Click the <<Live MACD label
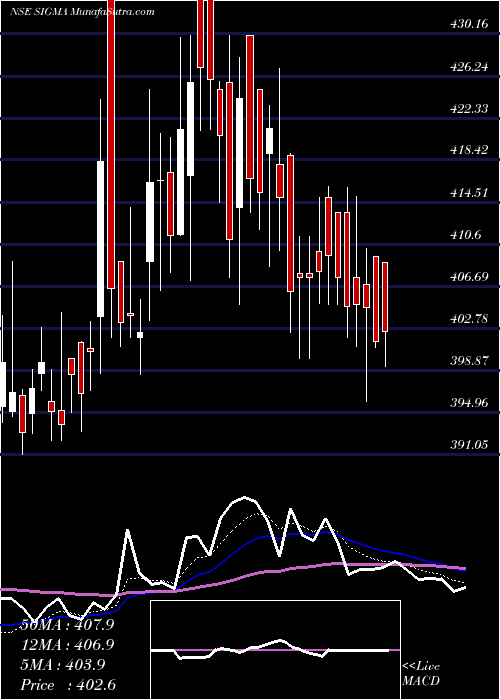 tap(421, 674)
